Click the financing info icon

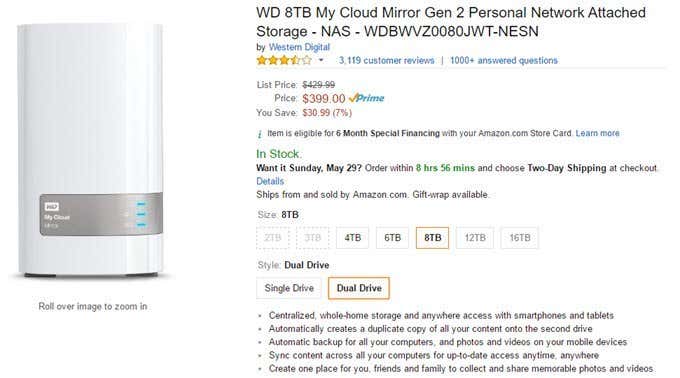click(260, 134)
